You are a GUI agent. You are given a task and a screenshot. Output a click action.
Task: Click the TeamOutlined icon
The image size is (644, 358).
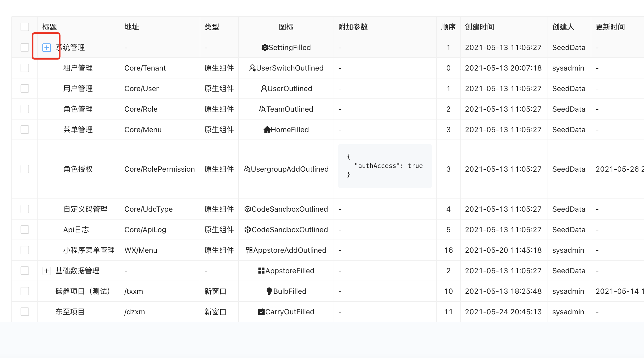click(x=262, y=109)
